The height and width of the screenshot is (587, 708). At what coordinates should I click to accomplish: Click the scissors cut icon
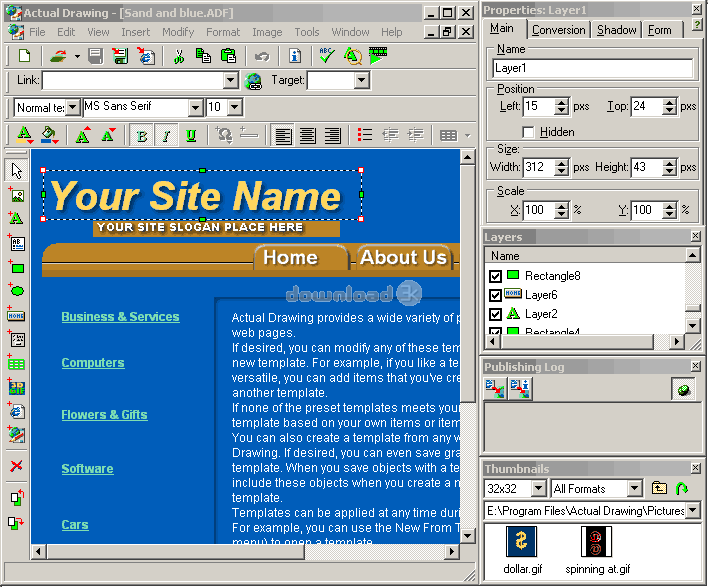click(179, 56)
